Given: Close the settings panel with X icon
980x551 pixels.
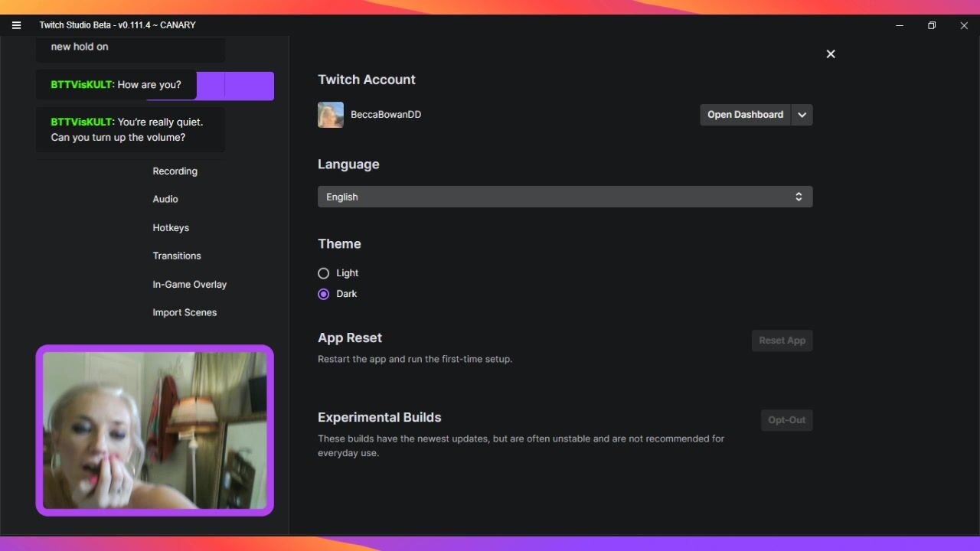Looking at the screenshot, I should pos(831,54).
